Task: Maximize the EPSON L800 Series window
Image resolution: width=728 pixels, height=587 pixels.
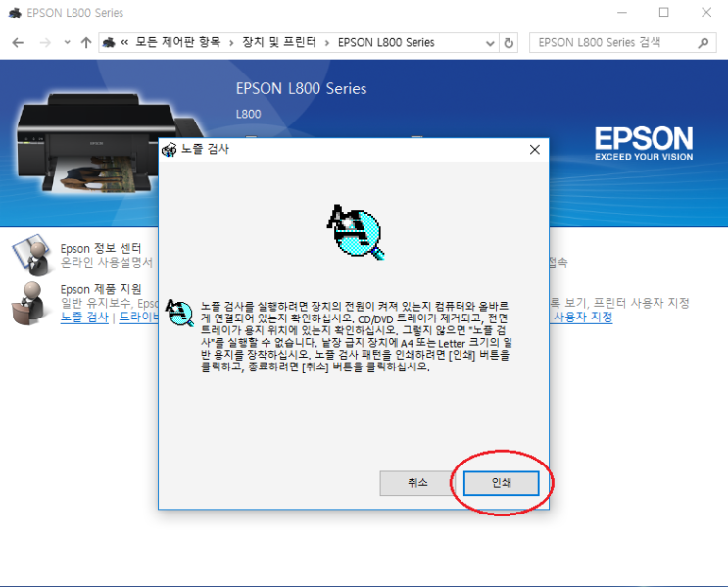Action: click(x=664, y=13)
